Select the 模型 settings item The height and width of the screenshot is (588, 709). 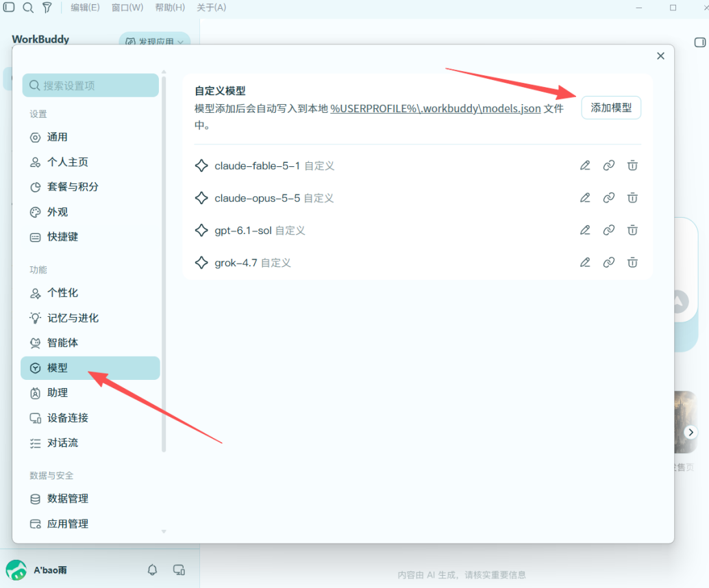pos(90,368)
